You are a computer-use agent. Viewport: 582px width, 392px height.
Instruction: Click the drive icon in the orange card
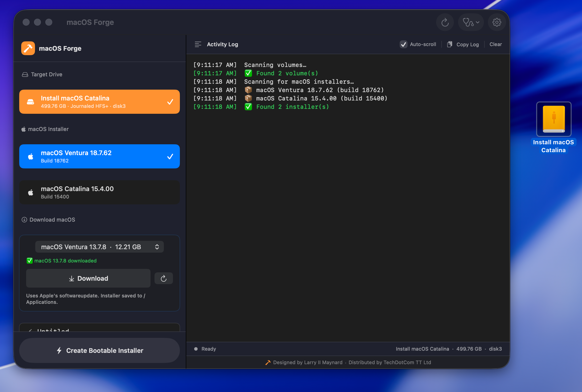(x=31, y=102)
